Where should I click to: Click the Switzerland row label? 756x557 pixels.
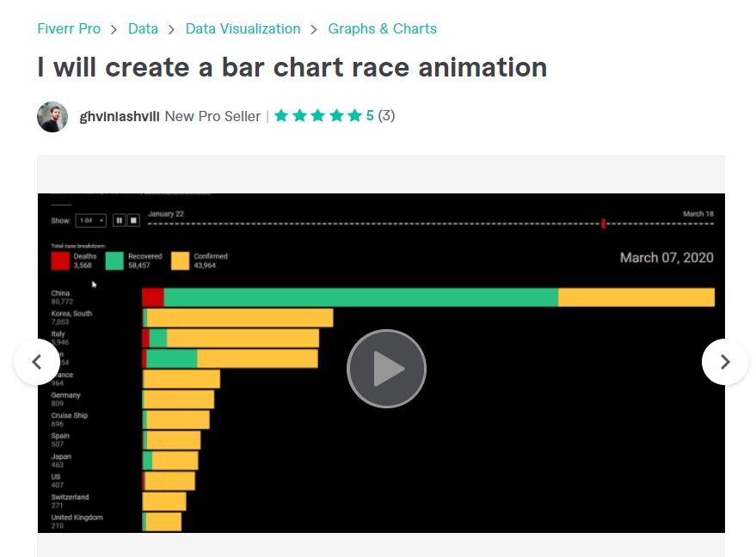coord(70,497)
